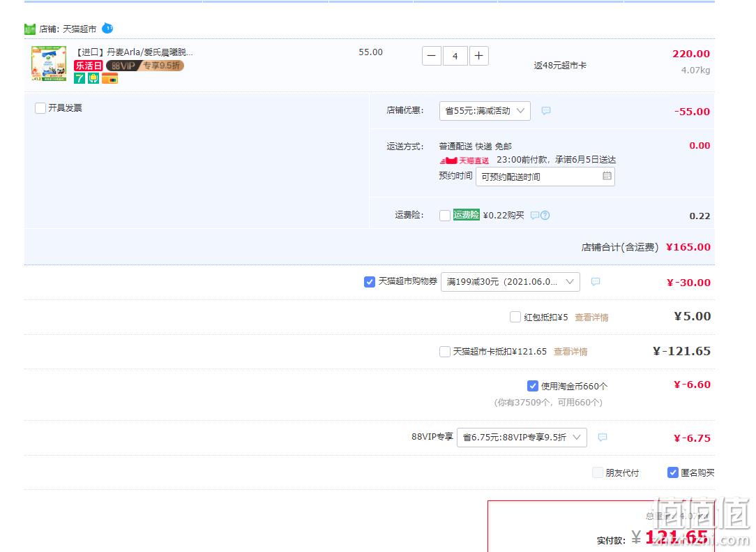Image resolution: width=756 pixels, height=552 pixels.
Task: Click the orange credit card icon
Action: point(110,78)
